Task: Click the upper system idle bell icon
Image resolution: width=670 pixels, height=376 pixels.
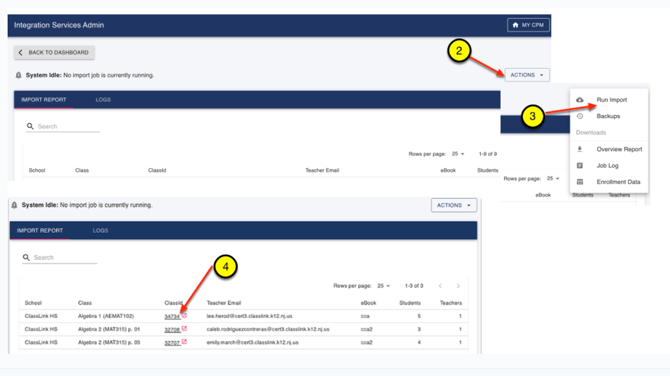Action: (x=18, y=75)
